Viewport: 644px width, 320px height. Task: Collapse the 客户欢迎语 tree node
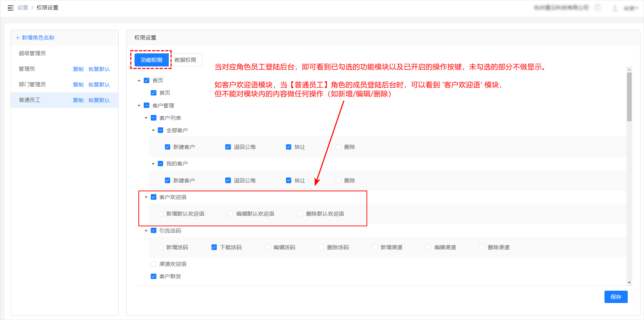(146, 197)
